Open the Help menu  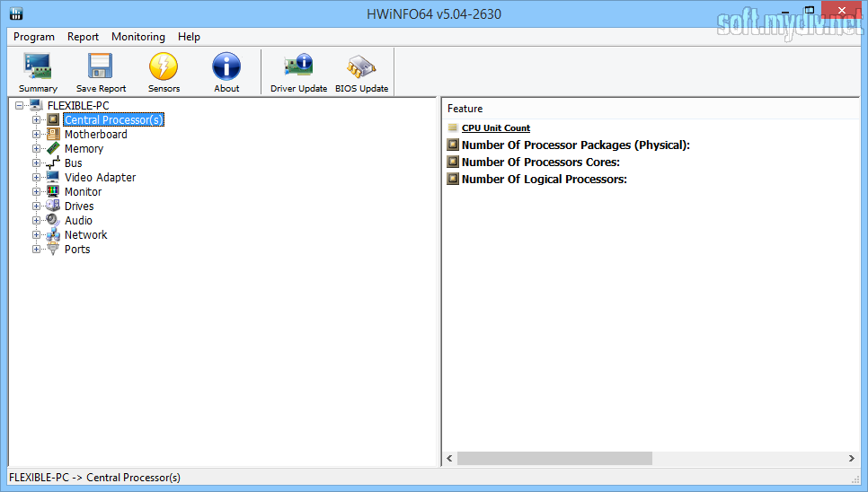(189, 37)
